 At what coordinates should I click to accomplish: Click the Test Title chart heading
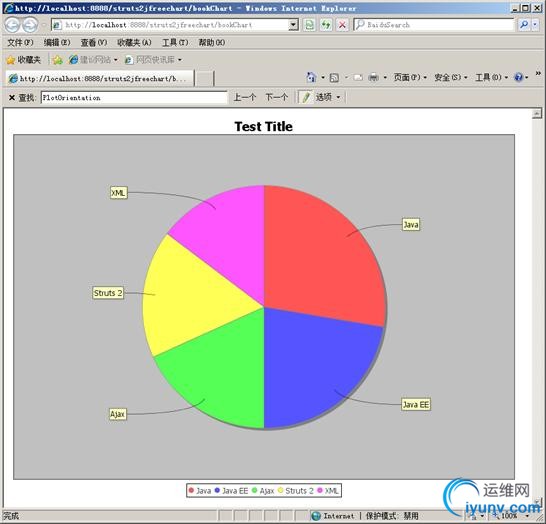263,126
